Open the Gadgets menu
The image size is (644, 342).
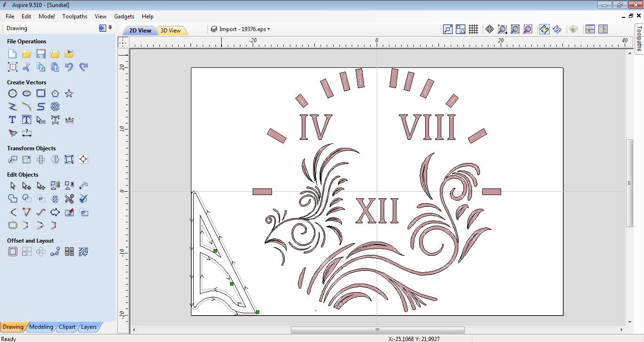pyautogui.click(x=124, y=16)
